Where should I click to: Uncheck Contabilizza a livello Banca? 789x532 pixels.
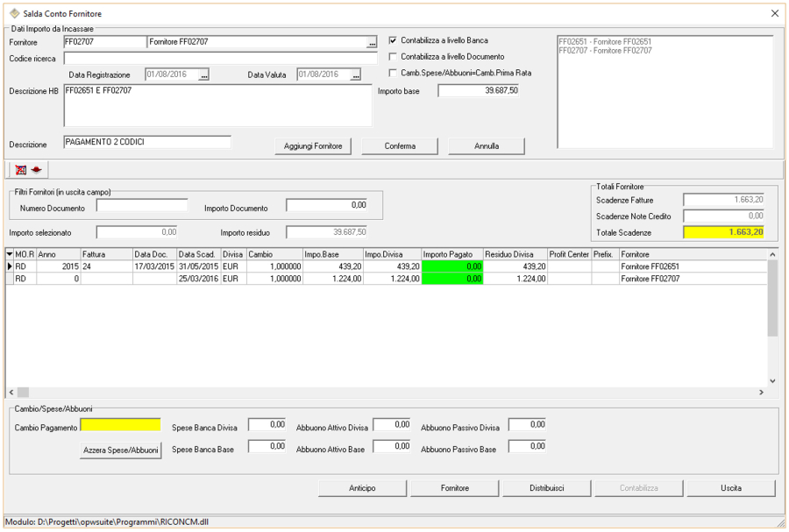393,40
